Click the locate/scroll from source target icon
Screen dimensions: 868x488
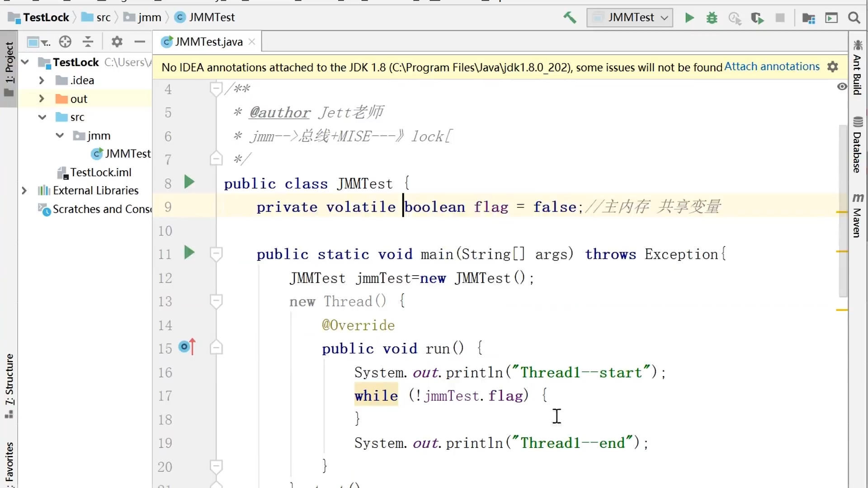tap(65, 42)
